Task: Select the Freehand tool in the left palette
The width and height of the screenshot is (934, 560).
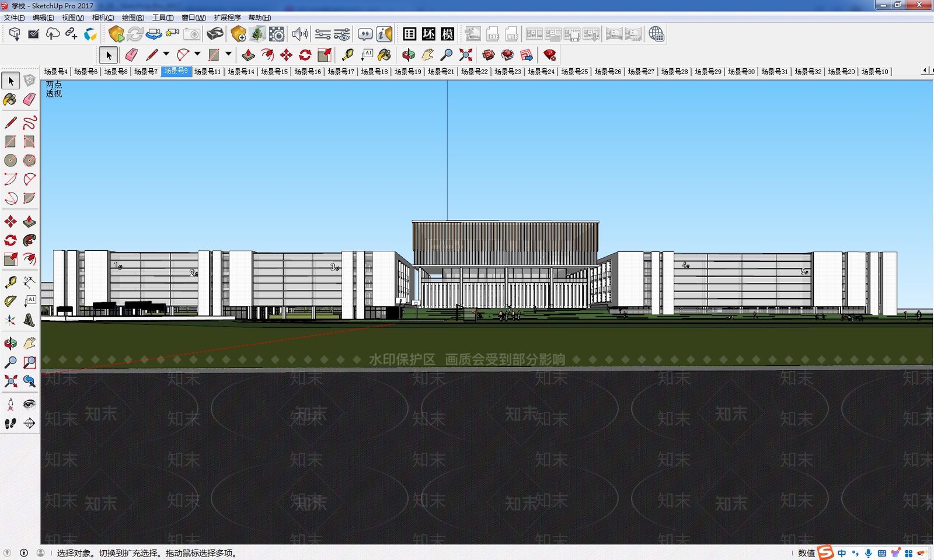Action: [30, 123]
